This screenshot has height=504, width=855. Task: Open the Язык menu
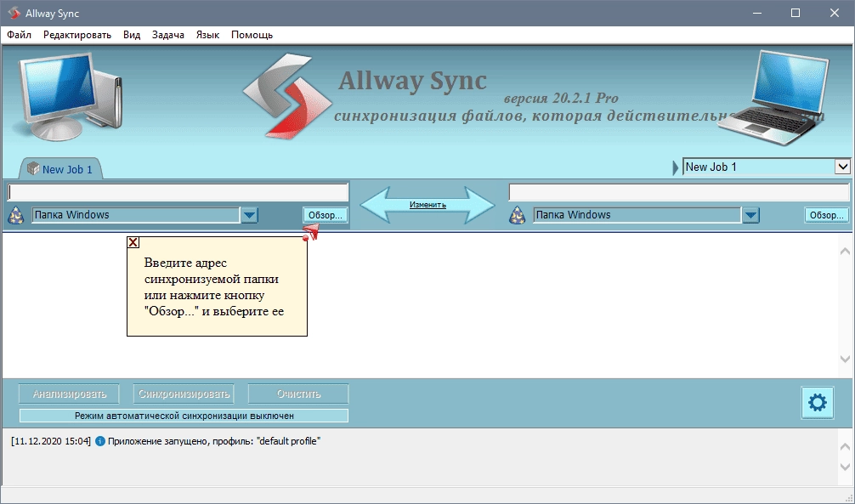[x=207, y=35]
